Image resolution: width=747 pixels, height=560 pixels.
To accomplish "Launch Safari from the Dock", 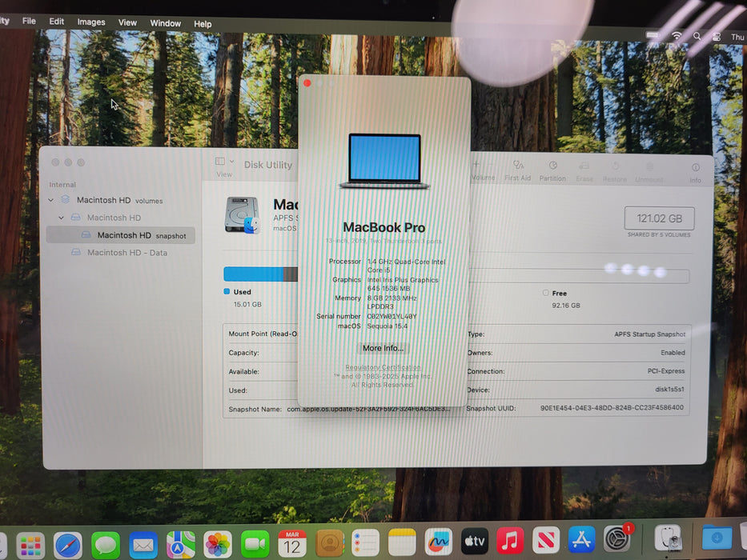I will click(x=67, y=546).
